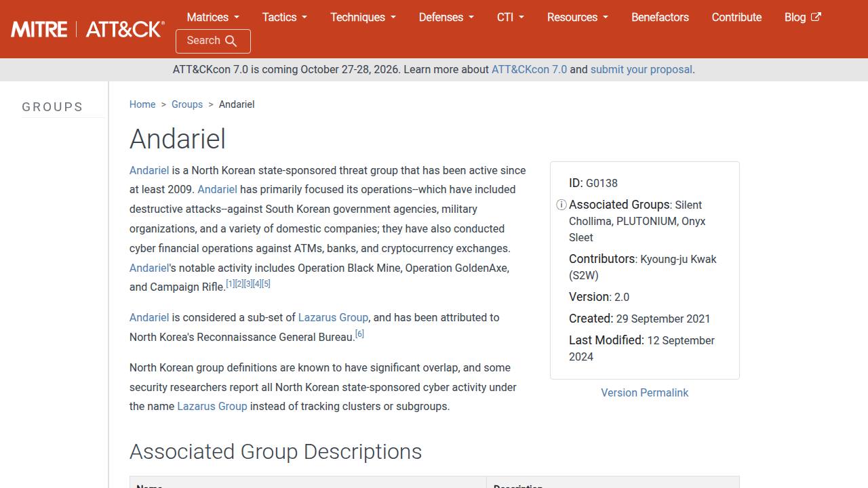Open the Techniques dropdown menu
The width and height of the screenshot is (868, 488).
(363, 17)
